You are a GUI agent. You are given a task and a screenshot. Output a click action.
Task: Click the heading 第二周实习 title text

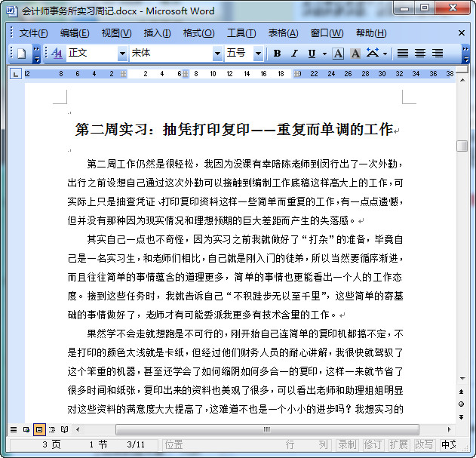234,129
